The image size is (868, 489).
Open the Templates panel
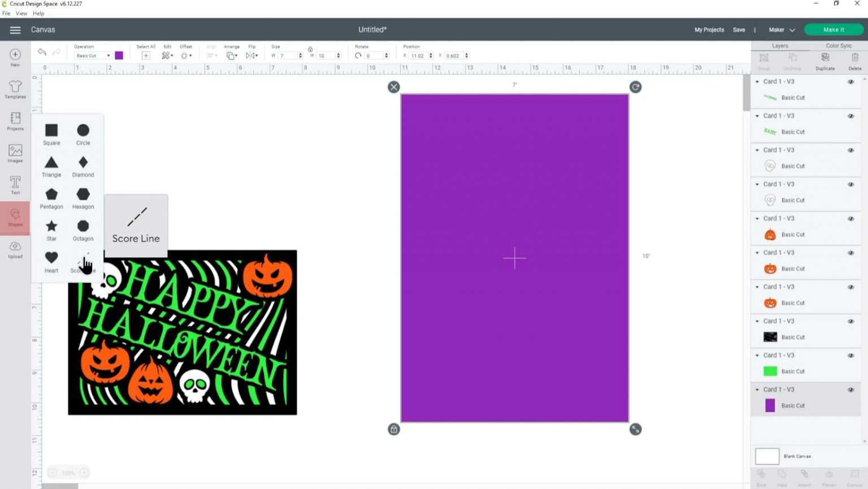[15, 89]
